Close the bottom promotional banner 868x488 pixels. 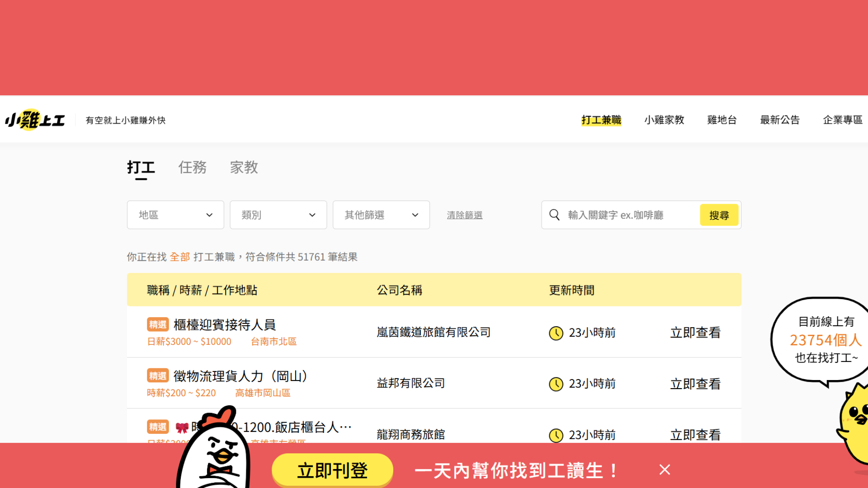[664, 470]
